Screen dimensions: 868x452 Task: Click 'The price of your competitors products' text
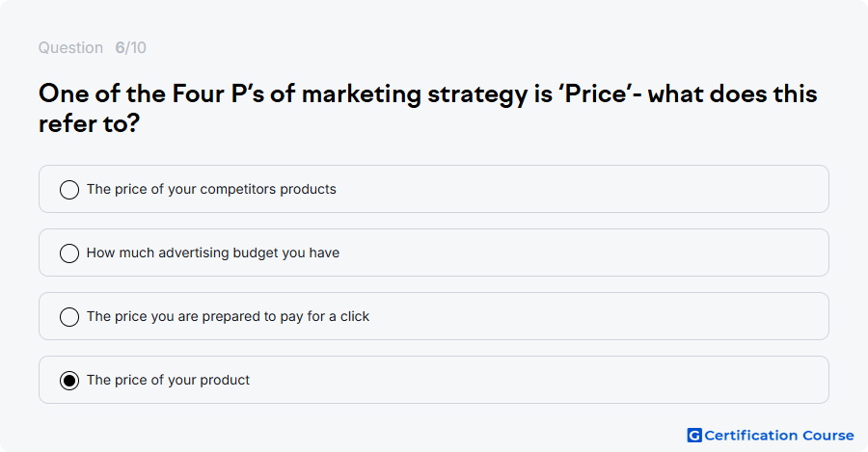pos(211,189)
